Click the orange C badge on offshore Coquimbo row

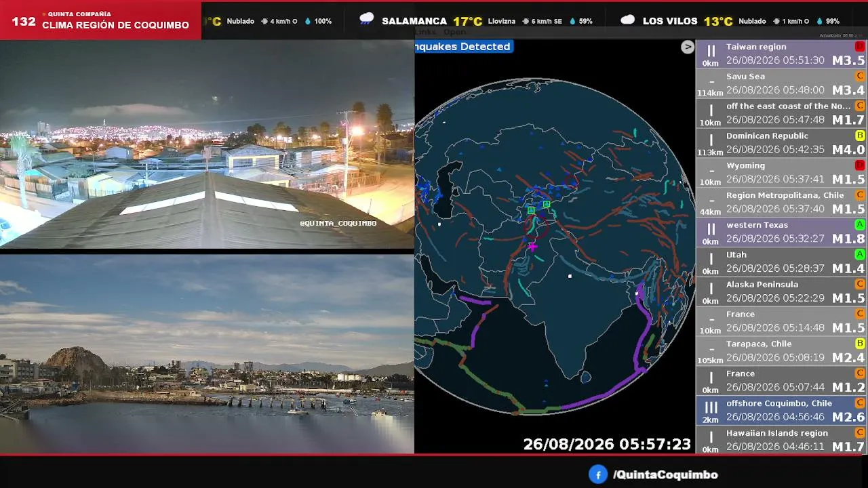[x=860, y=403]
